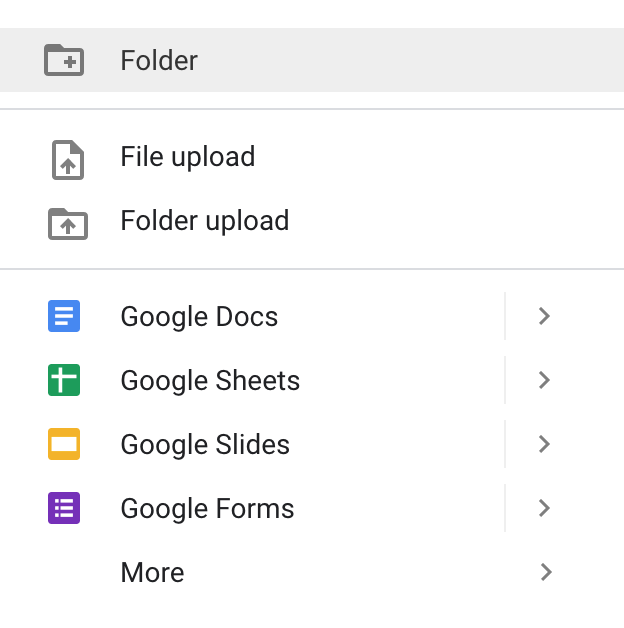Select the Folder menu entry
This screenshot has height=628, width=624.
click(x=312, y=60)
